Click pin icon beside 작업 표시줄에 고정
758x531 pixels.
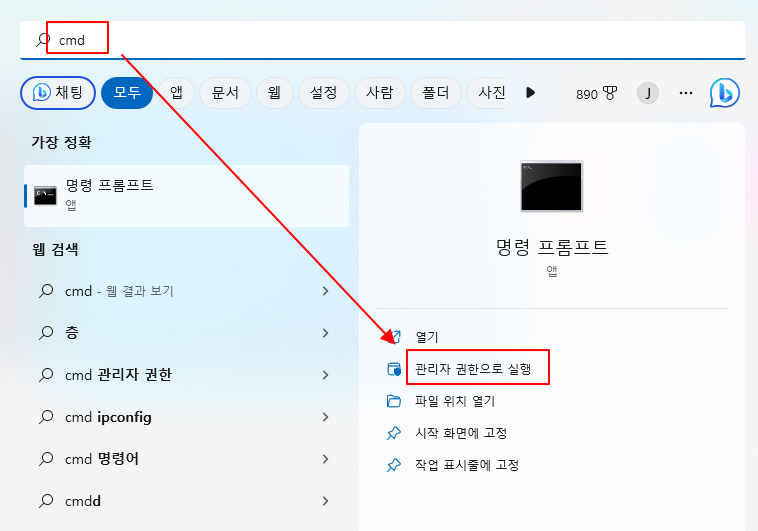[394, 465]
